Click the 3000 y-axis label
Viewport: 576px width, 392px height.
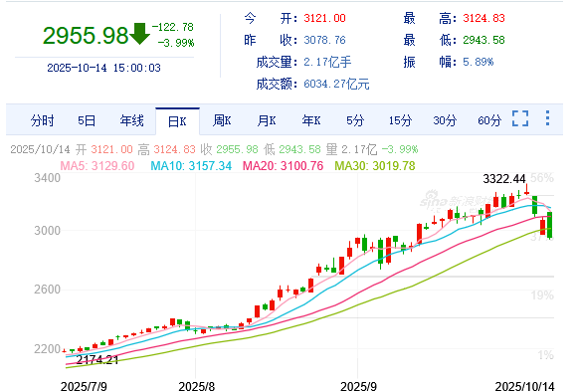point(48,231)
